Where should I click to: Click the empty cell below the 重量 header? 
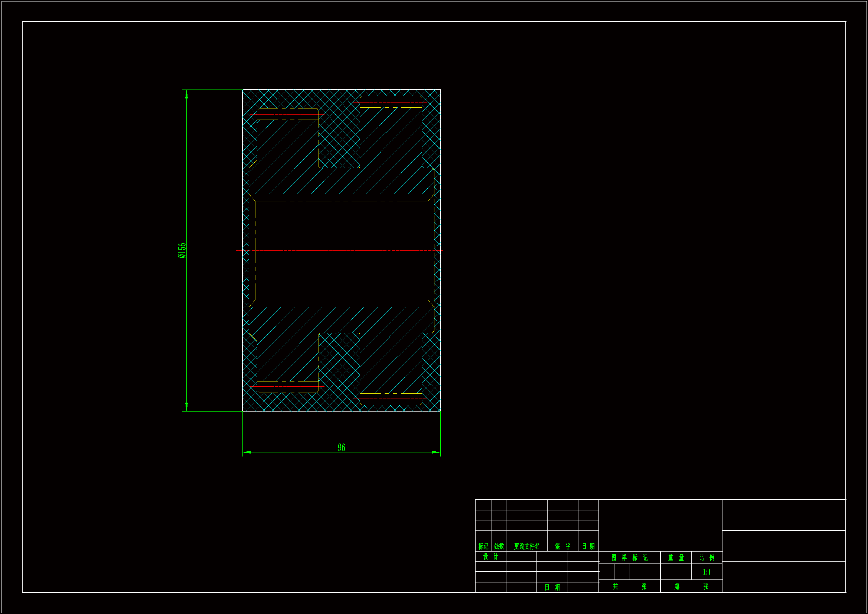tap(676, 572)
